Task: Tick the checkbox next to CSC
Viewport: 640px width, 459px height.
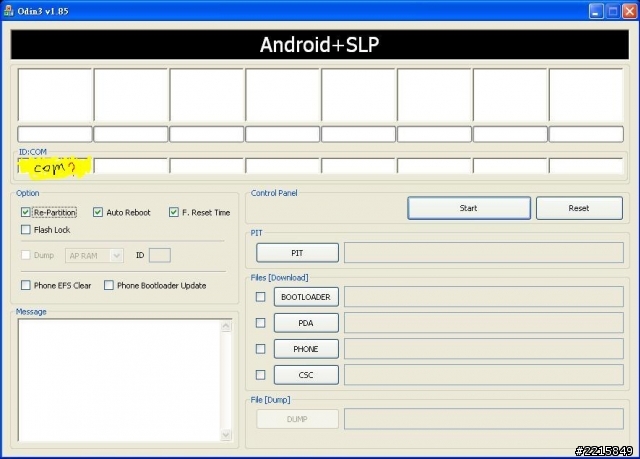Action: pos(260,375)
